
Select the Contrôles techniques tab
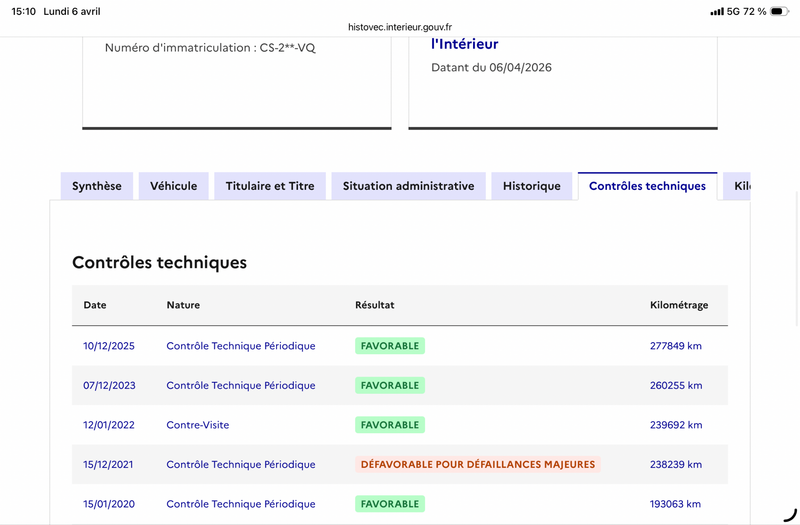647,186
